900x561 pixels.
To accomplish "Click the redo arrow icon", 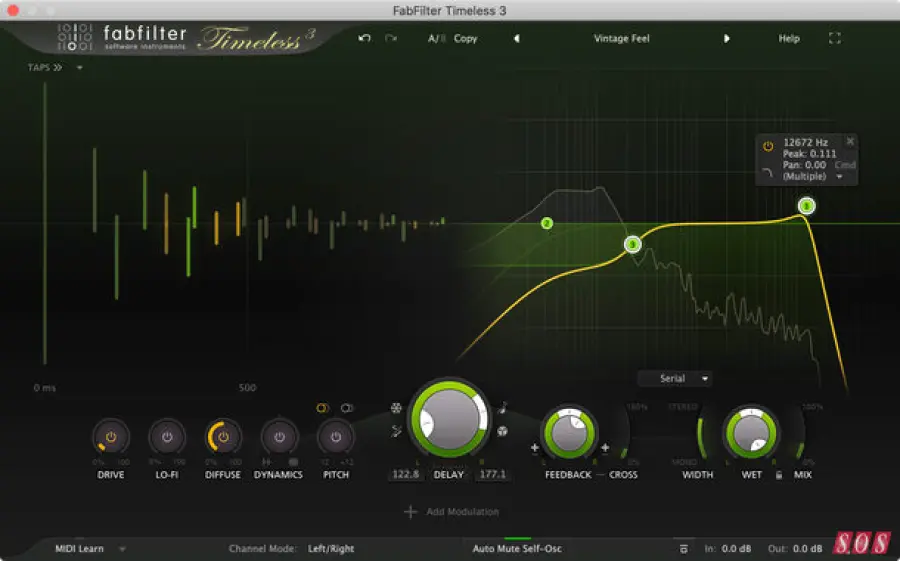I will 391,38.
